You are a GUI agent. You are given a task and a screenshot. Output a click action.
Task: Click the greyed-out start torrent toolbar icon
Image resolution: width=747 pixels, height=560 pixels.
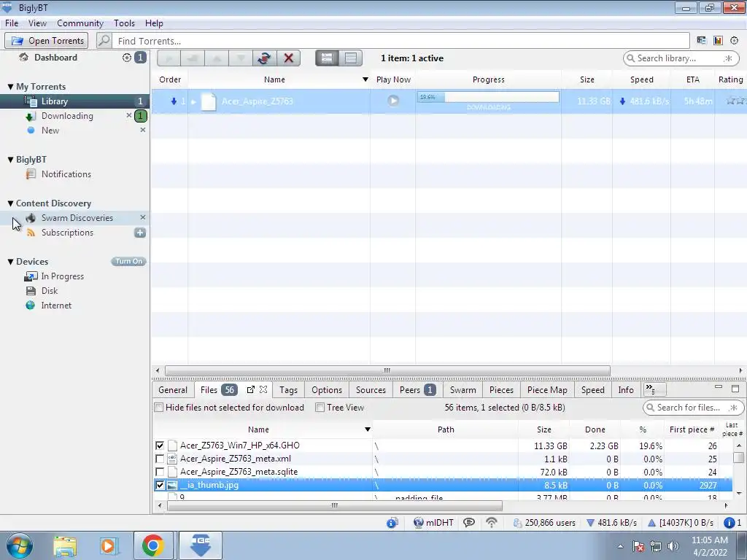pos(169,58)
